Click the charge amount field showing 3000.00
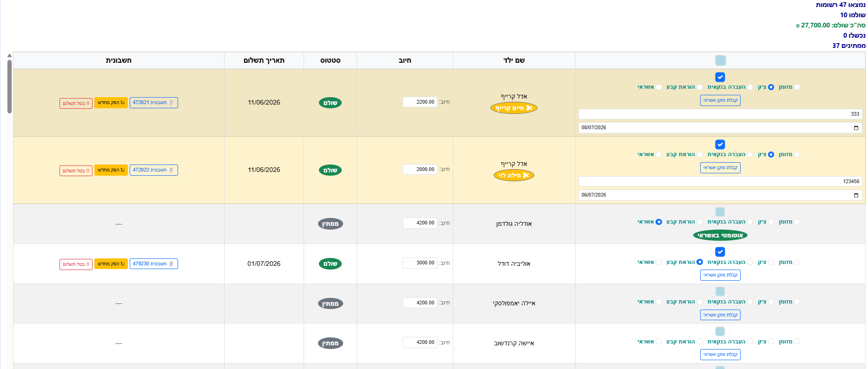The image size is (868, 369). coord(420,263)
